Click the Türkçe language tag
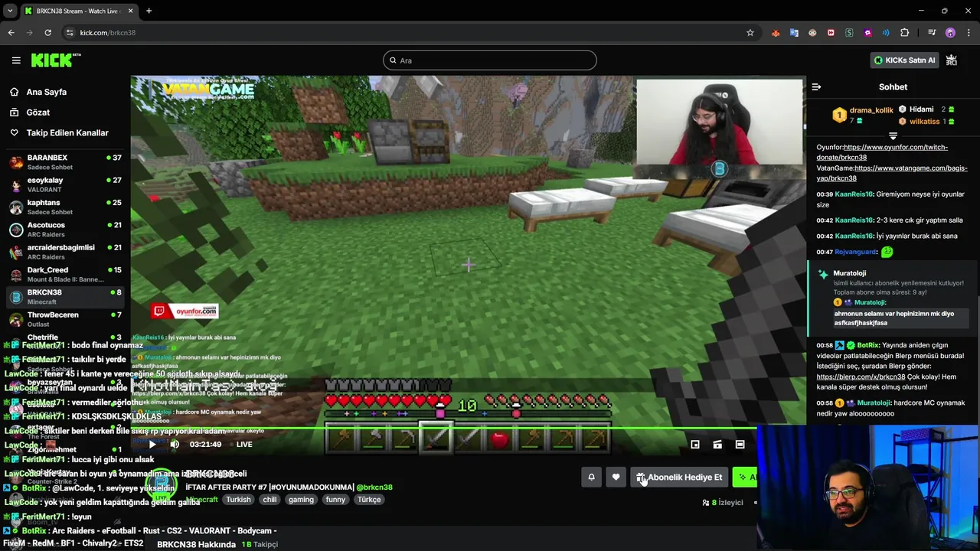This screenshot has height=551, width=980. [369, 500]
